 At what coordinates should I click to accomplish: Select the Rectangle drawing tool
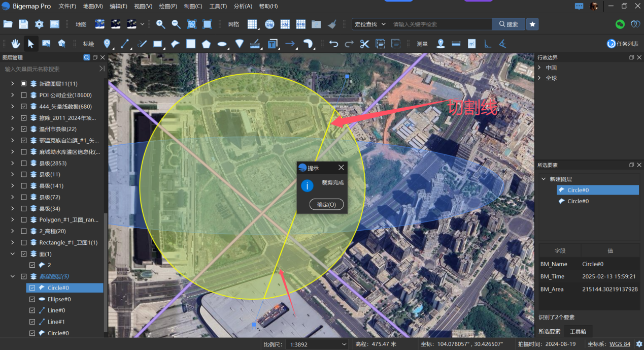157,44
